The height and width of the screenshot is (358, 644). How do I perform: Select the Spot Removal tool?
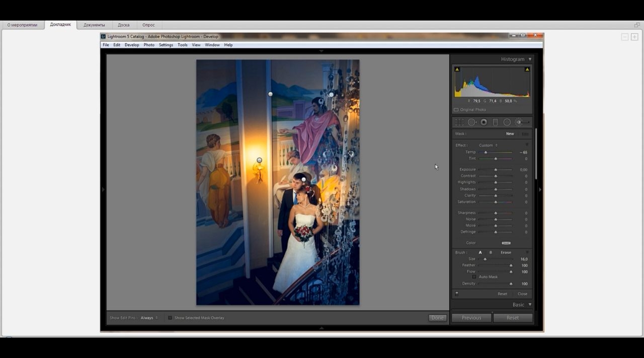(472, 122)
